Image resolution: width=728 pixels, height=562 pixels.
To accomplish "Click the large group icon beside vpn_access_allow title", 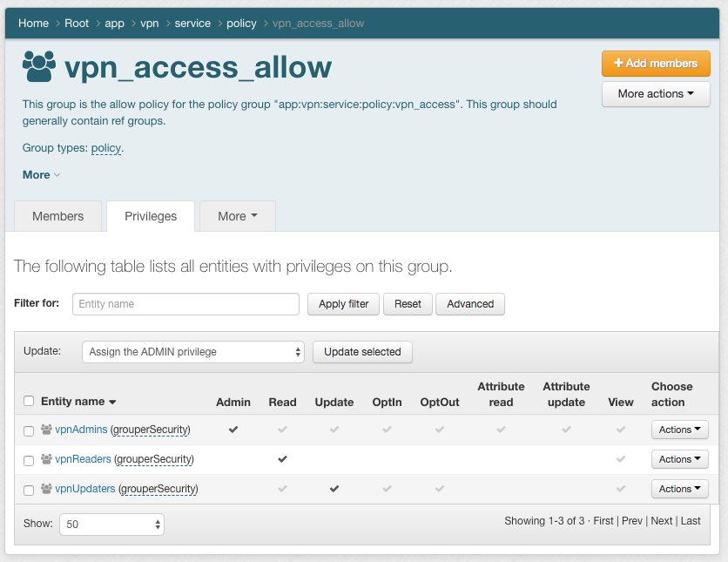I will tap(39, 66).
